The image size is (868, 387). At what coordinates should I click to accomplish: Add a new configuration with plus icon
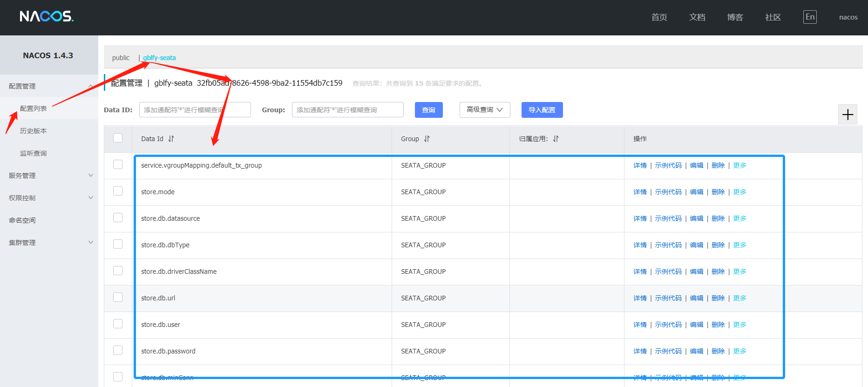coord(848,115)
